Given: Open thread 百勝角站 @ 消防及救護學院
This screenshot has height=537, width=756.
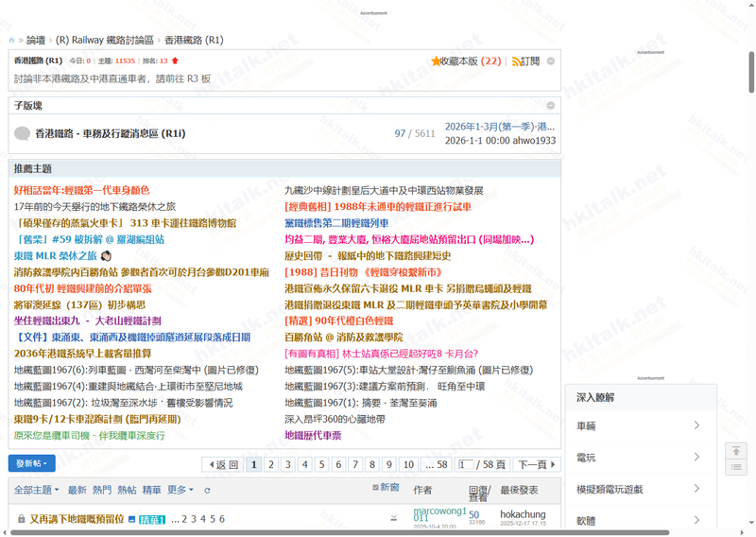Looking at the screenshot, I should 344,338.
